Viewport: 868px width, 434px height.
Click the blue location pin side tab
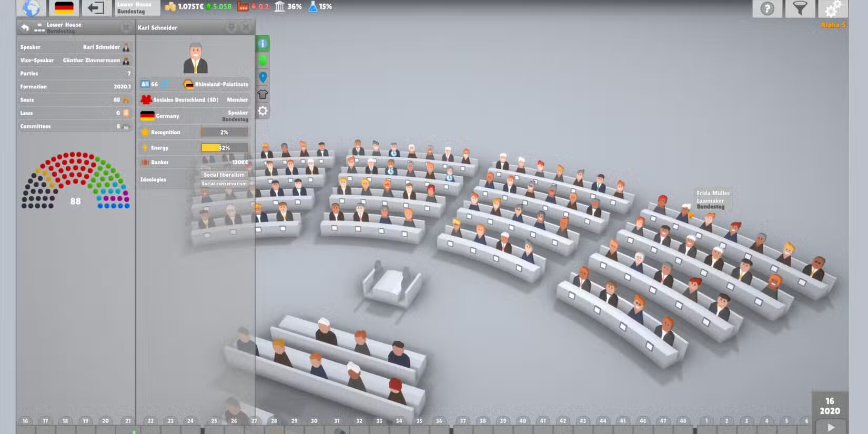(x=263, y=77)
